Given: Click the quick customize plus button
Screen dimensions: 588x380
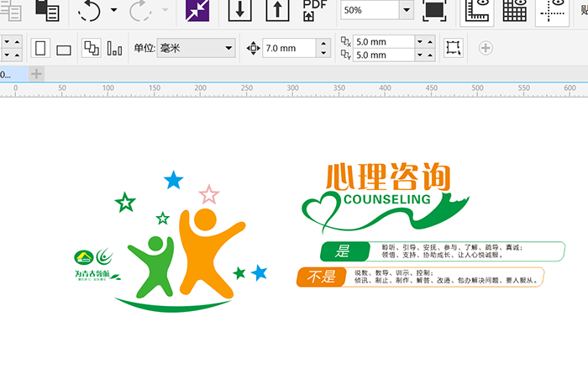Looking at the screenshot, I should (486, 48).
